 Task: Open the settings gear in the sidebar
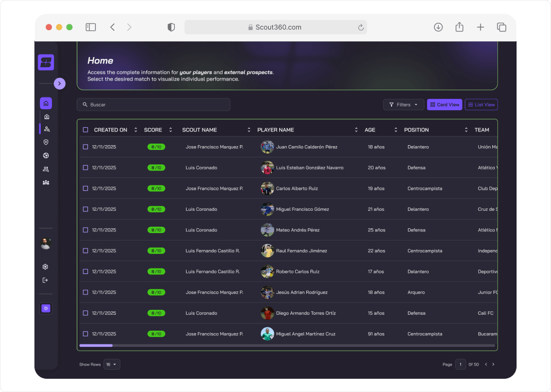tap(46, 266)
